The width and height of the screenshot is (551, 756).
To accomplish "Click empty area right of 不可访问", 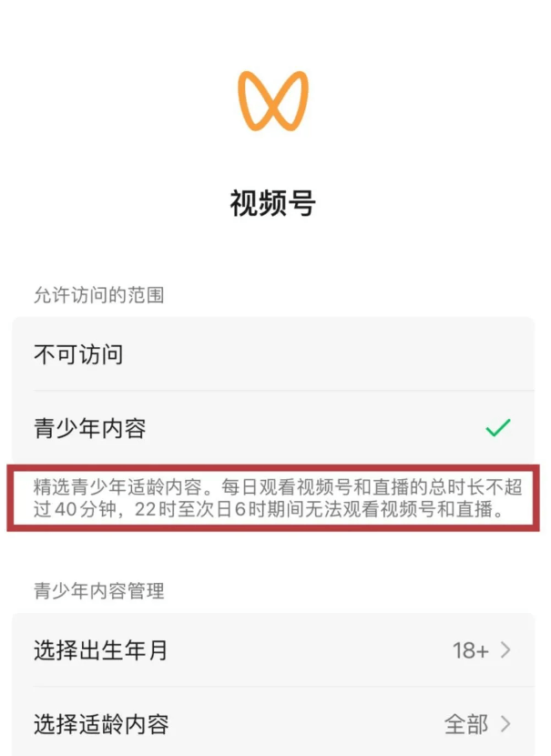I will (x=328, y=354).
